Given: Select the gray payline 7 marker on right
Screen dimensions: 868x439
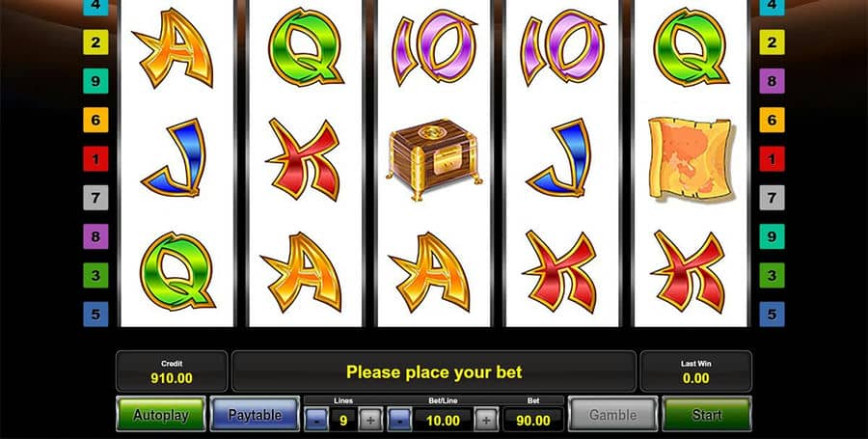Looking at the screenshot, I should pos(772,198).
